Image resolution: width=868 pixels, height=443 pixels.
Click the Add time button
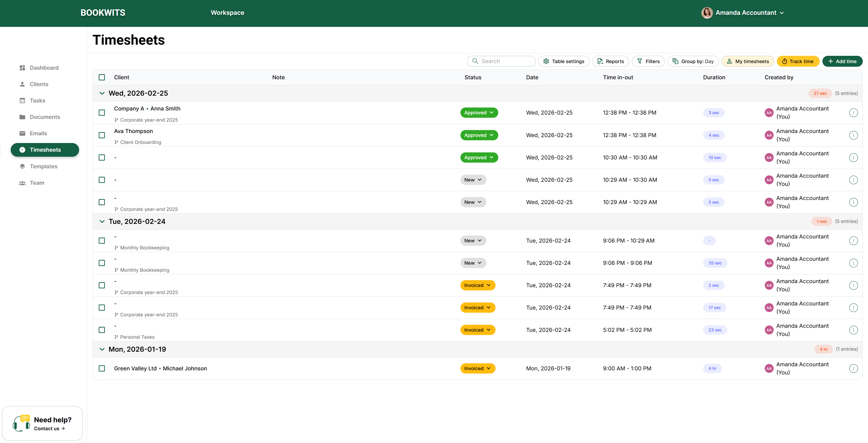tap(842, 61)
